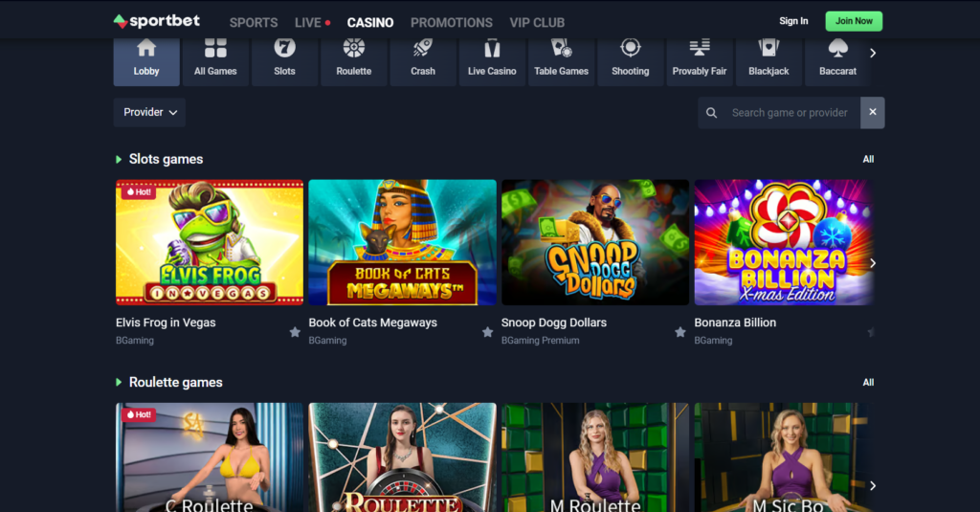Click the Bonanza Billion title
Image resolution: width=980 pixels, height=512 pixels.
(735, 323)
